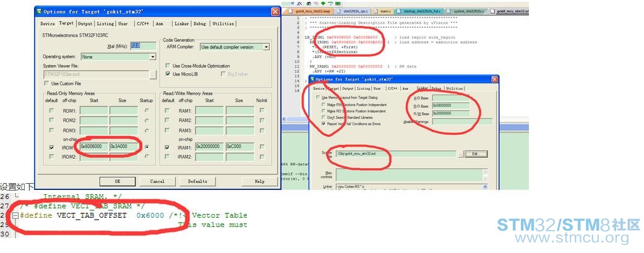Open C/C++ tab in right Options dialog

392,88
